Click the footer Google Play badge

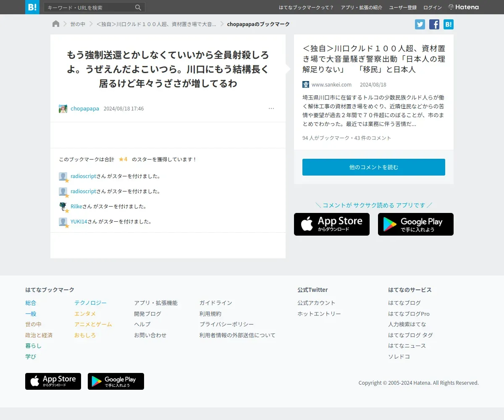click(x=116, y=381)
